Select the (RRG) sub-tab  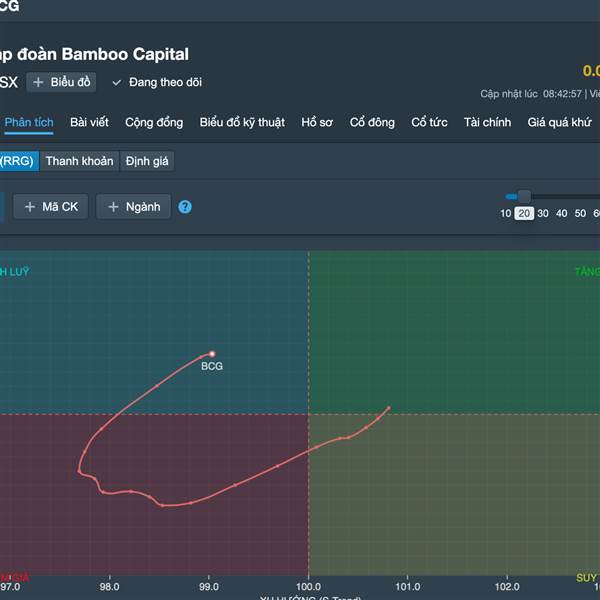point(19,161)
